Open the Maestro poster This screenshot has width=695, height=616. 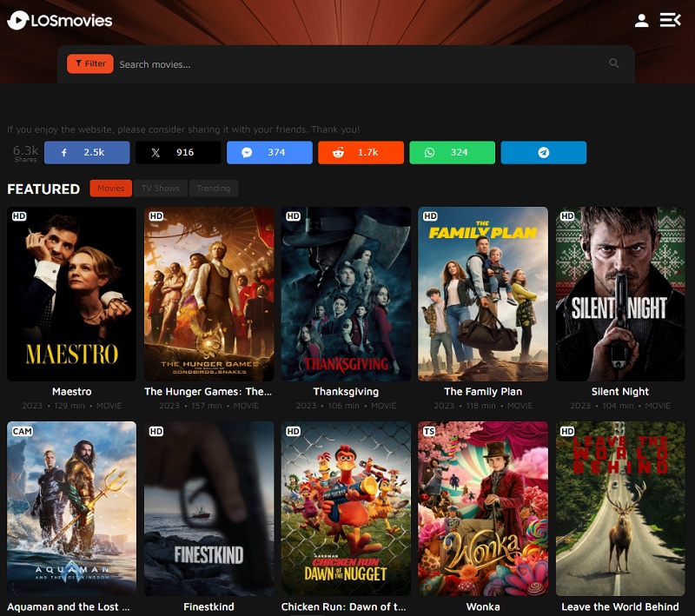[72, 294]
